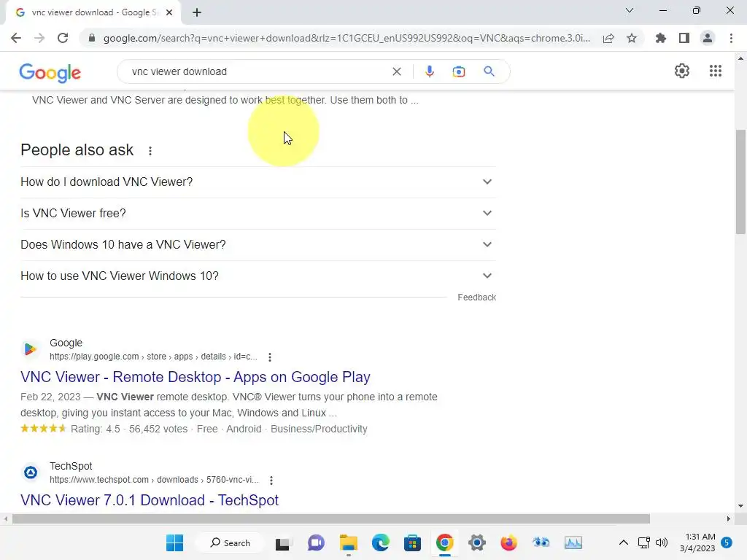Click the horizontal scrollbar thumb
The height and width of the screenshot is (560, 747).
click(331, 519)
